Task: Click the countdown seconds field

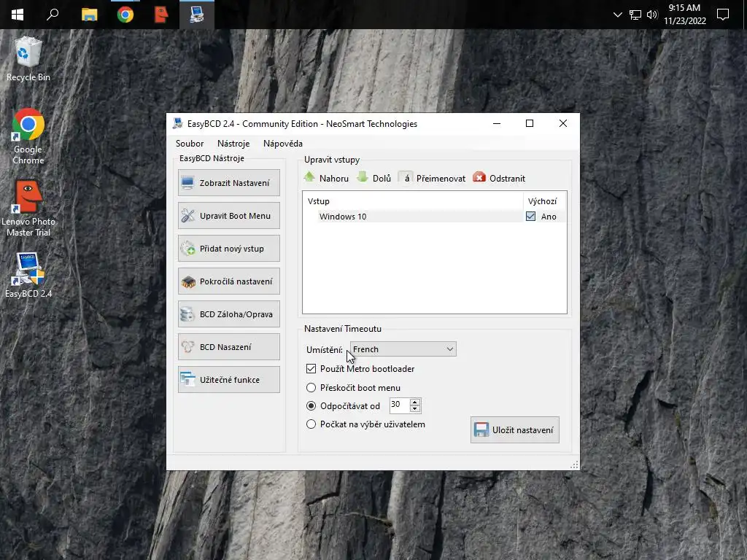Action: tap(400, 405)
